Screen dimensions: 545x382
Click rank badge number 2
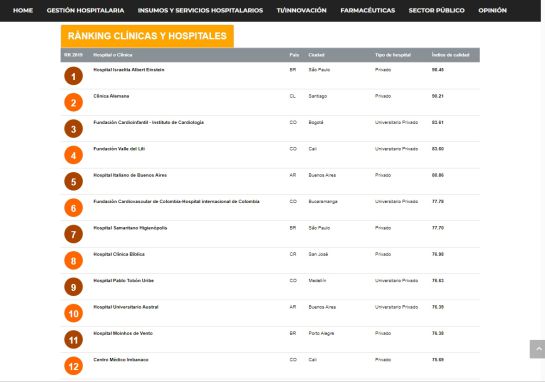[x=73, y=103]
